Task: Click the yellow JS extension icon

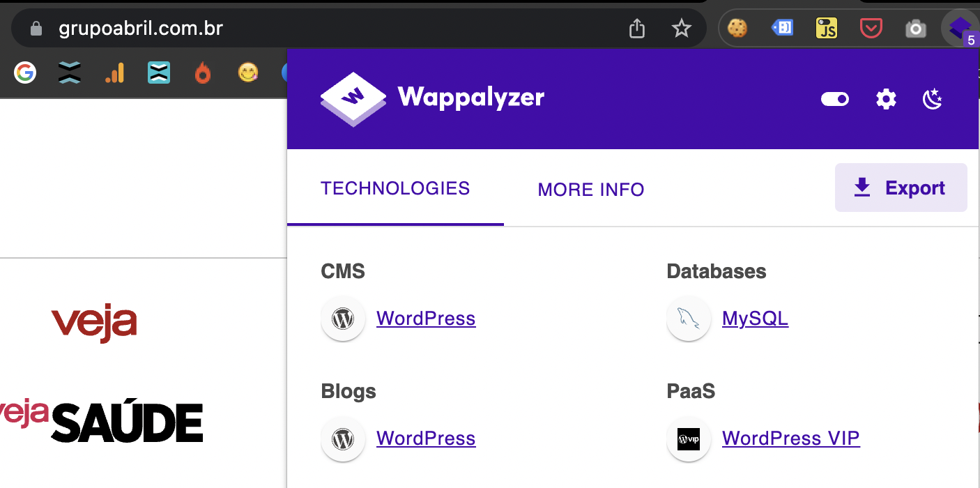Action: coord(827,28)
